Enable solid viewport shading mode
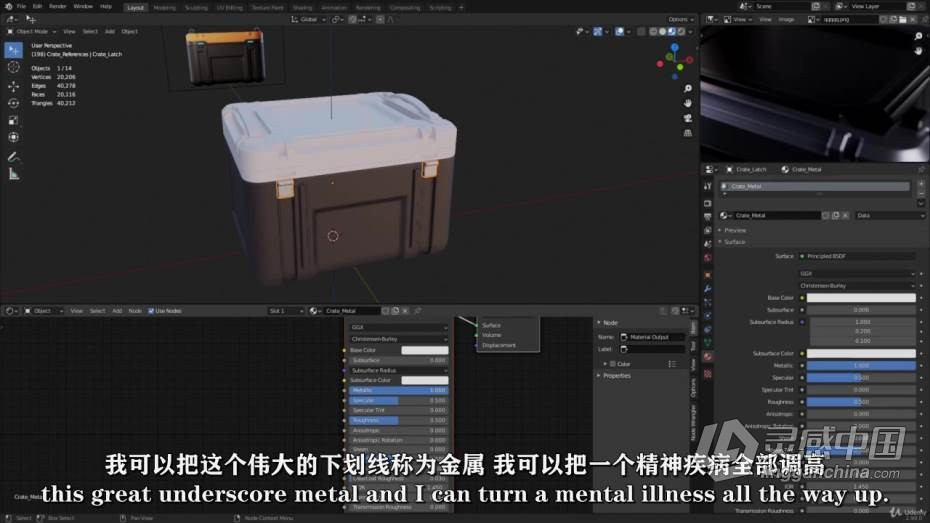Viewport: 930px width, 523px height. tap(663, 31)
